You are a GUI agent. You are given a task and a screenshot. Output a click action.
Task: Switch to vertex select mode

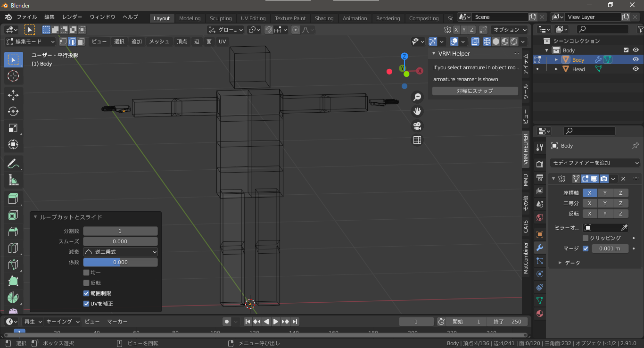point(63,41)
